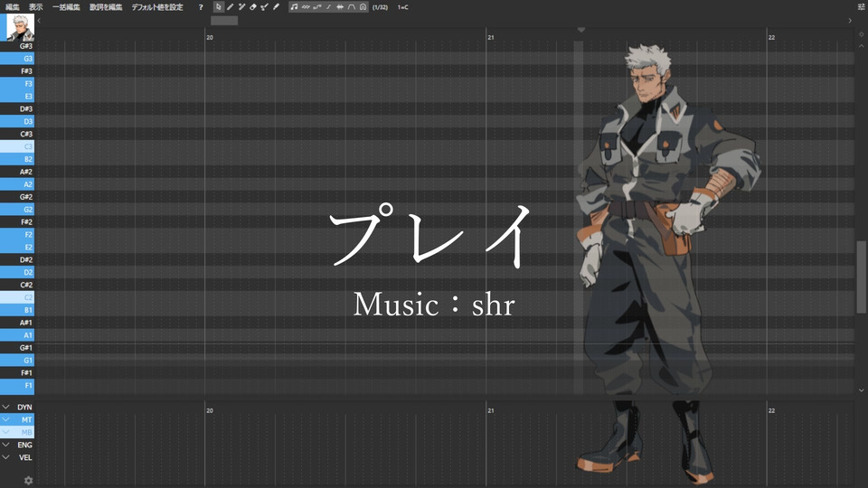Click the G#1 black piano key

(x=17, y=347)
